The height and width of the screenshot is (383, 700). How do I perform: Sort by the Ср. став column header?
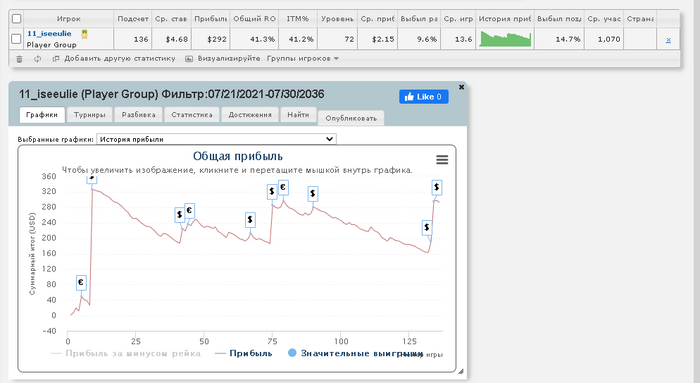tap(171, 19)
